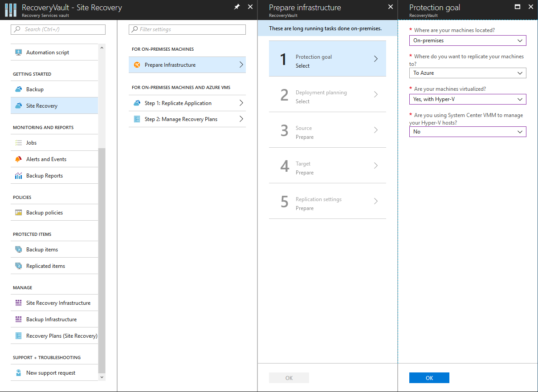
Task: Click the Recovery Services vault logo icon
Action: tap(11, 10)
